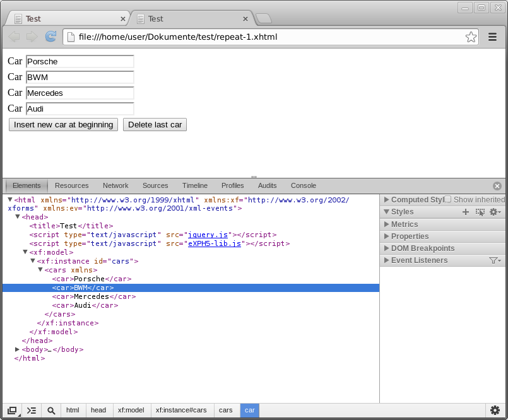
Task: Expand the body node
Action: (17, 349)
